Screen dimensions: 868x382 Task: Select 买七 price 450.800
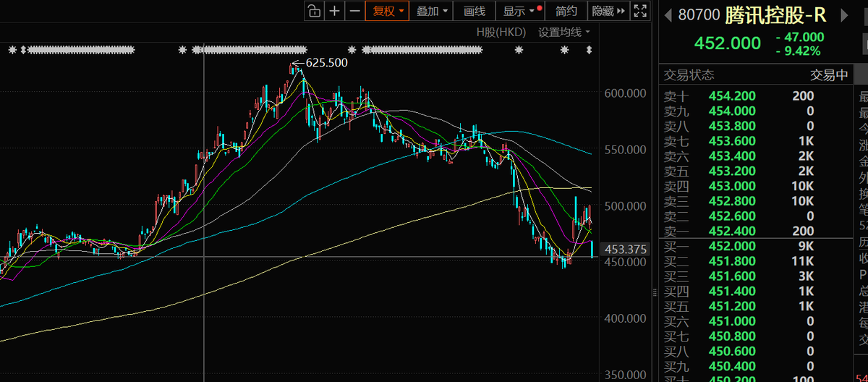732,336
